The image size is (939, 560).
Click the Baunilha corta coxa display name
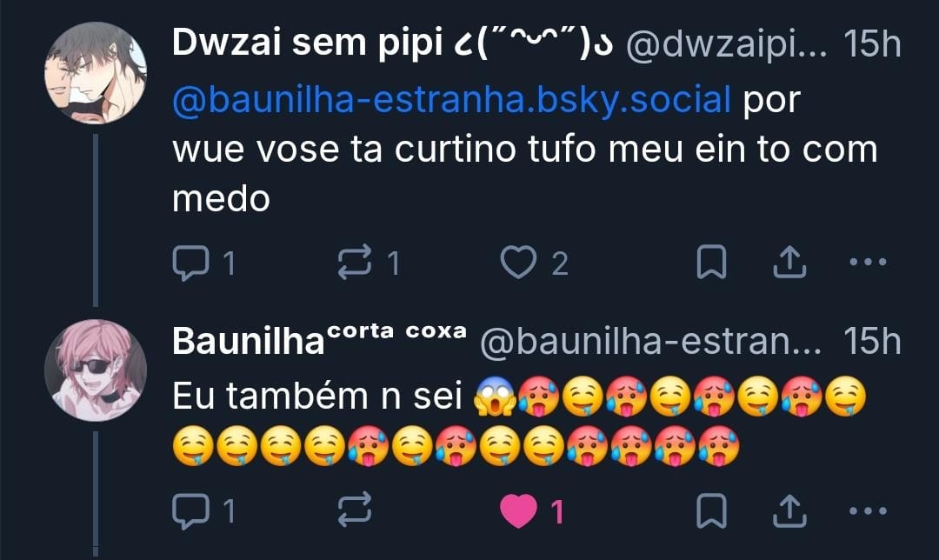[x=319, y=340]
